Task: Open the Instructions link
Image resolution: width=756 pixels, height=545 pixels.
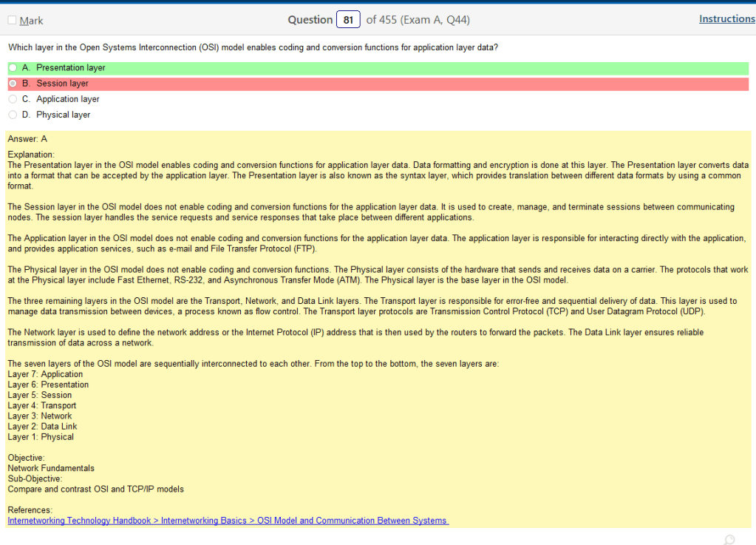Action: (726, 19)
